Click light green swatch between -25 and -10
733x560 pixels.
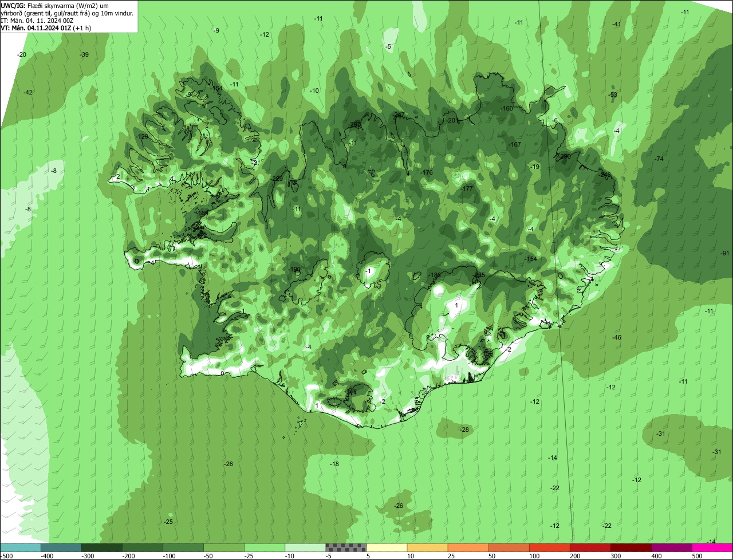pyautogui.click(x=265, y=547)
